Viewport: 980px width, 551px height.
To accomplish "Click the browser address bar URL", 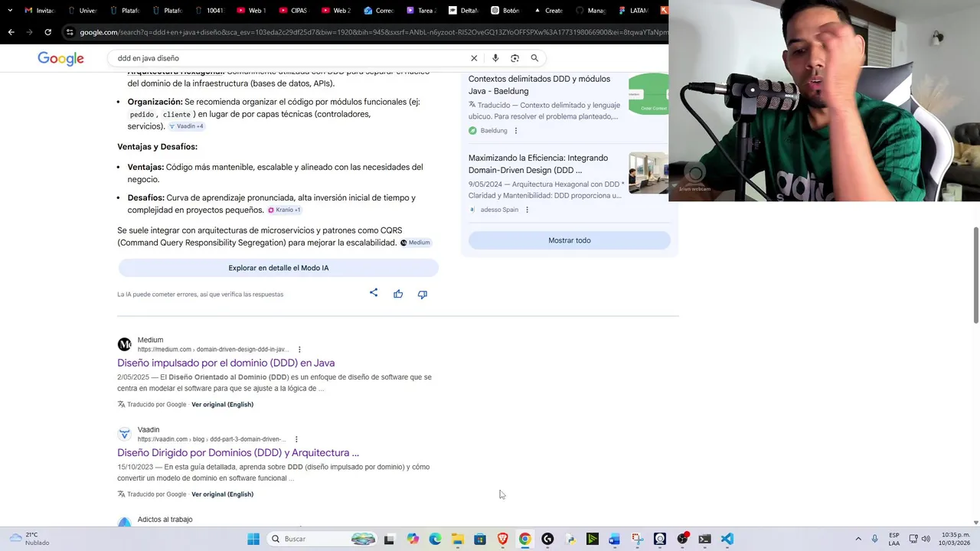I will coord(373,32).
